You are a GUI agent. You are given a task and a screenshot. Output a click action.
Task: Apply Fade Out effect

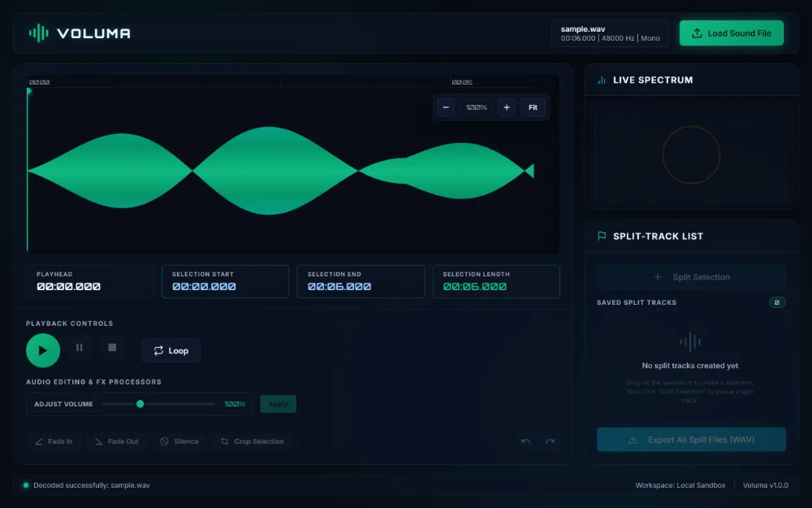(116, 441)
